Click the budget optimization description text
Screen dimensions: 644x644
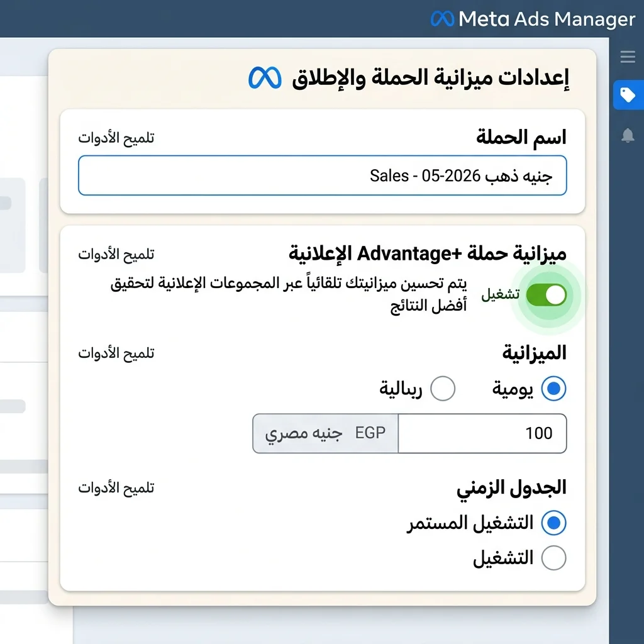[x=289, y=294]
